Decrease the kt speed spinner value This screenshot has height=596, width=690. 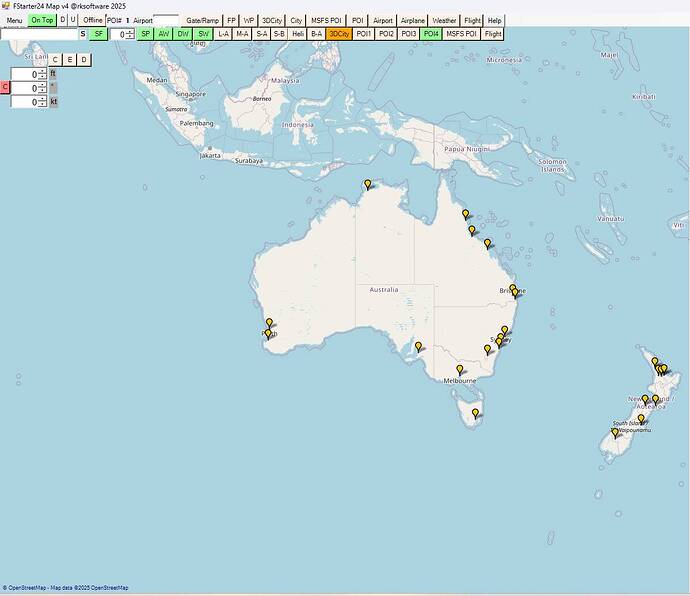[x=42, y=104]
